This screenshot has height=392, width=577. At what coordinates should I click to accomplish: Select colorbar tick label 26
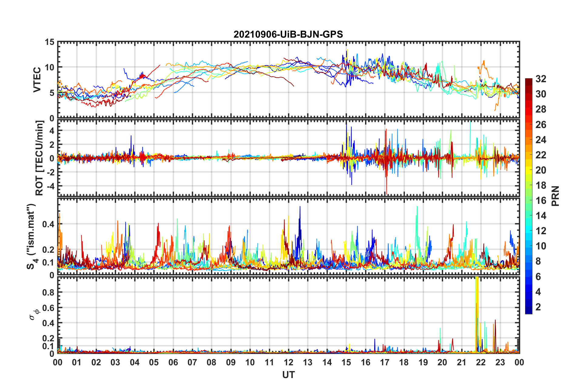coord(541,124)
